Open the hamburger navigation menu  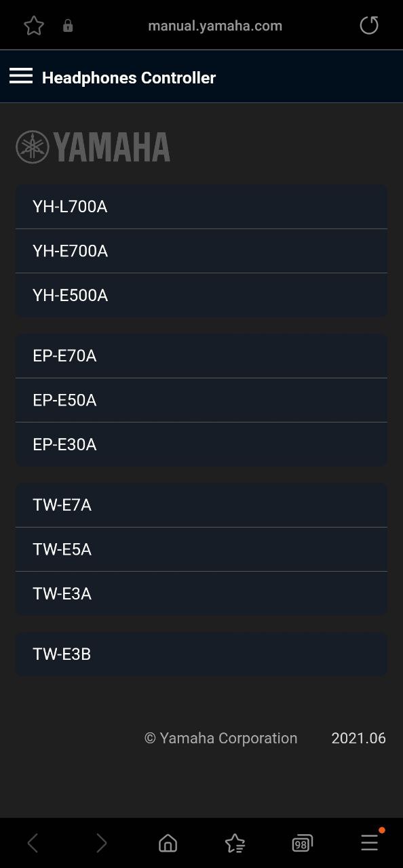pos(21,76)
